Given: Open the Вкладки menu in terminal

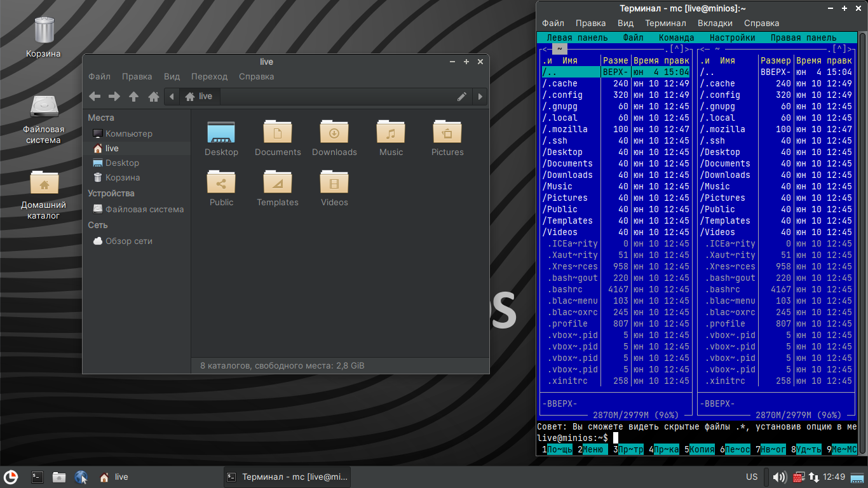Looking at the screenshot, I should point(715,23).
